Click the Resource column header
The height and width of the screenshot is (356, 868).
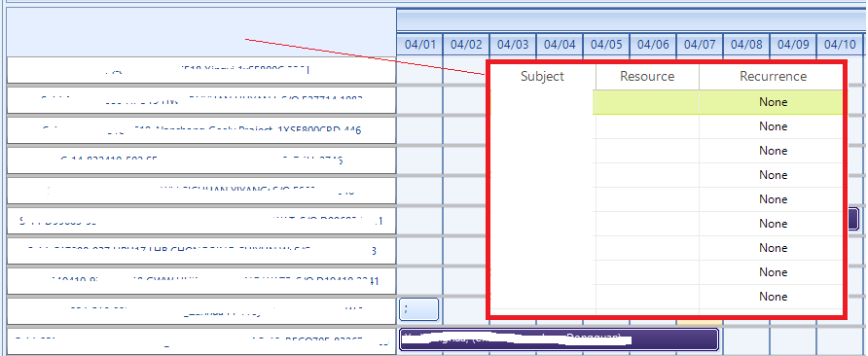tap(647, 77)
